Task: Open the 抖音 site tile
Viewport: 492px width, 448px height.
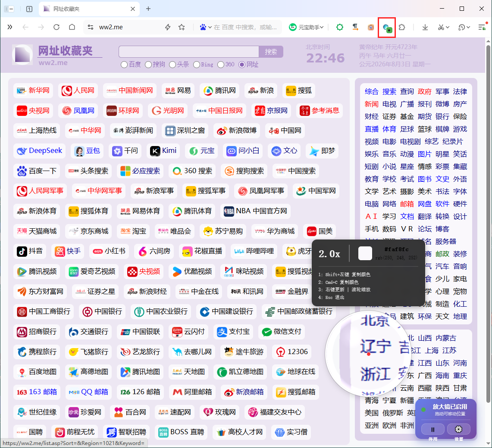Action: [x=30, y=251]
